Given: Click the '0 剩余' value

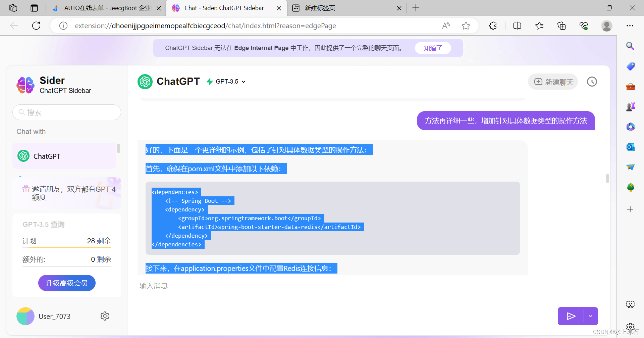Looking at the screenshot, I should [x=101, y=259].
